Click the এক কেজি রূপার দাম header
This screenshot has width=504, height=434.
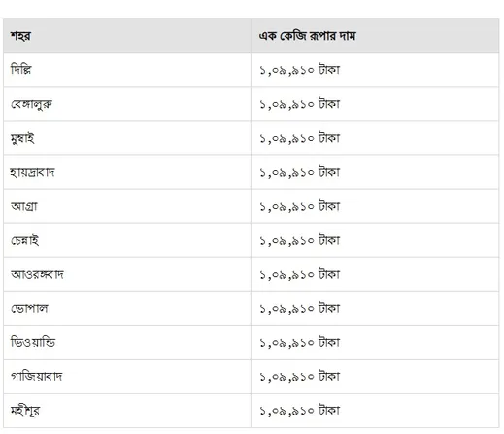click(x=307, y=36)
